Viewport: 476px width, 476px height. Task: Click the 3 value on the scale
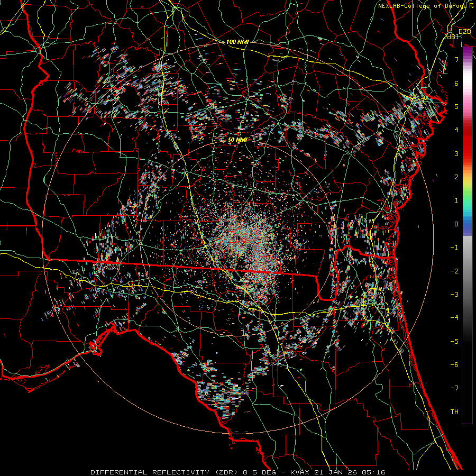(x=456, y=153)
